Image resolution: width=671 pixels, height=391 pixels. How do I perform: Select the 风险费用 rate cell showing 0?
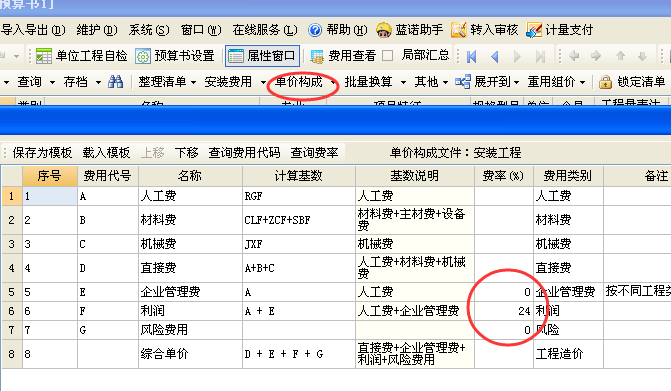(504, 330)
